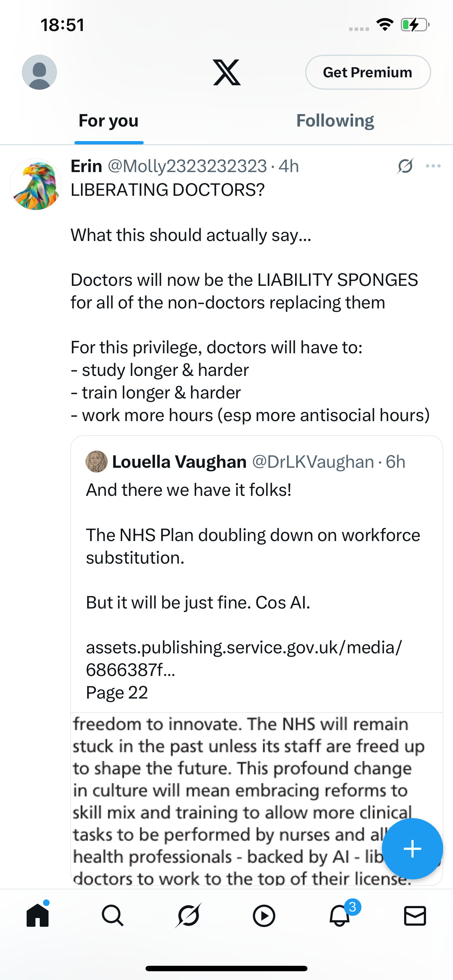Viewport: 453px width, 980px height.
Task: Tap the Grok explain icon on Erin's post
Action: click(x=406, y=166)
